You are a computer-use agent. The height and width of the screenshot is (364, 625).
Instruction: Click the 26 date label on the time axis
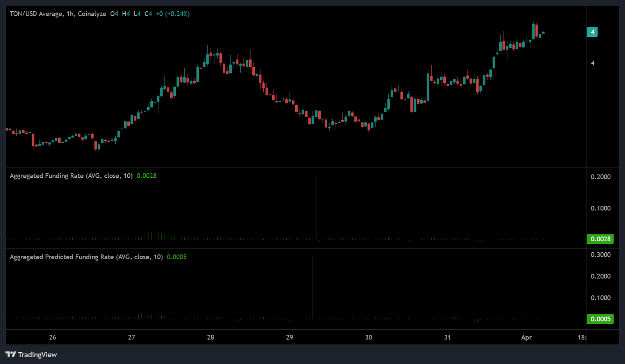[x=52, y=337]
